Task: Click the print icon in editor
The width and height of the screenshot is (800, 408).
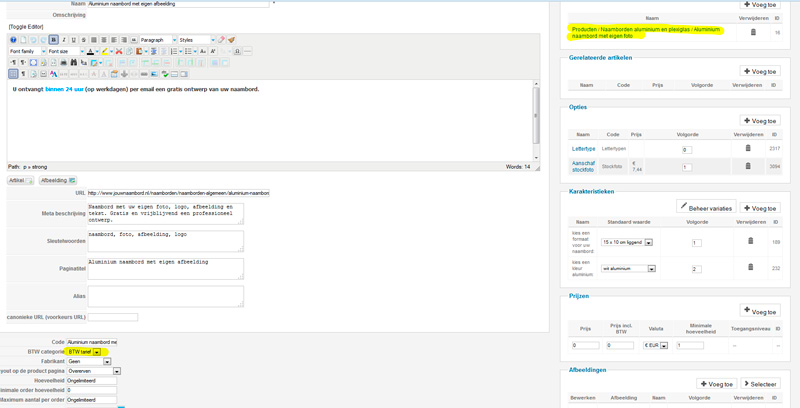Action: [63, 62]
